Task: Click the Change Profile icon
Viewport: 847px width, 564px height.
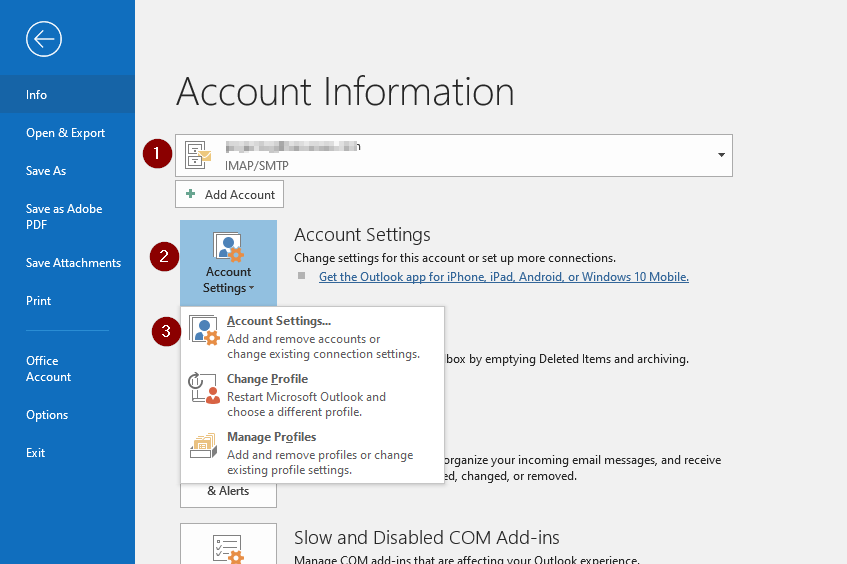Action: coord(204,388)
